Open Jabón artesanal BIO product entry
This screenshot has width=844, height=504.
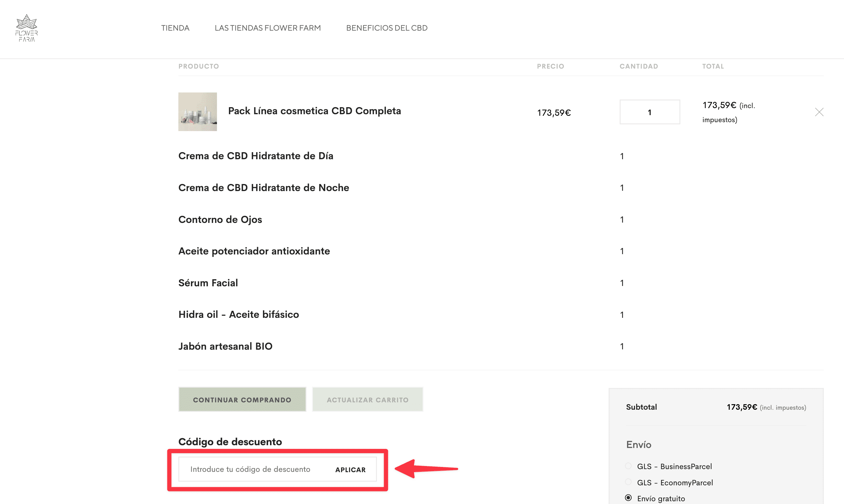[x=225, y=346]
